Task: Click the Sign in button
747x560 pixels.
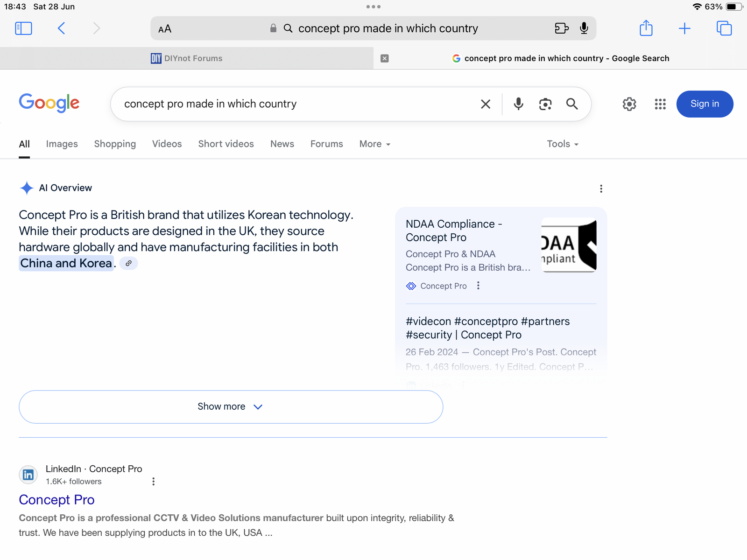Action: [705, 104]
